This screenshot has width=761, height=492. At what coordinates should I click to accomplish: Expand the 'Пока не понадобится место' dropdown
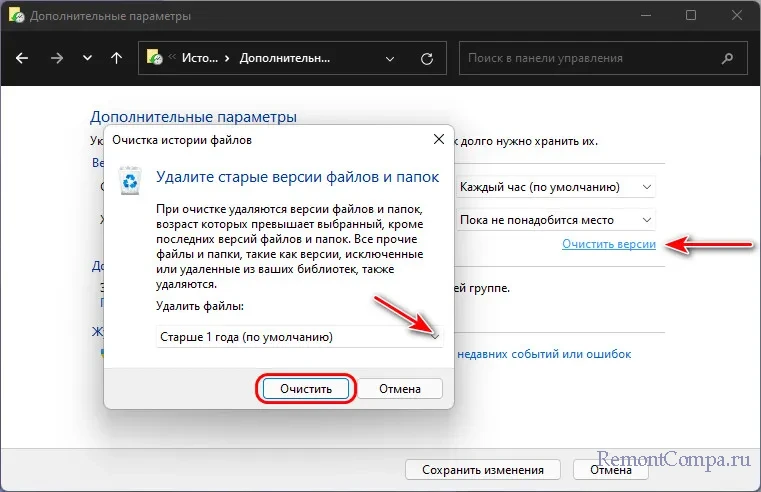tap(556, 219)
